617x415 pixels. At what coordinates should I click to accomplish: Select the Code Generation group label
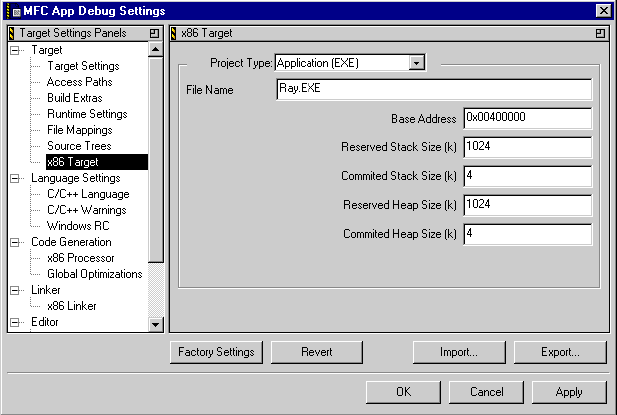click(71, 242)
